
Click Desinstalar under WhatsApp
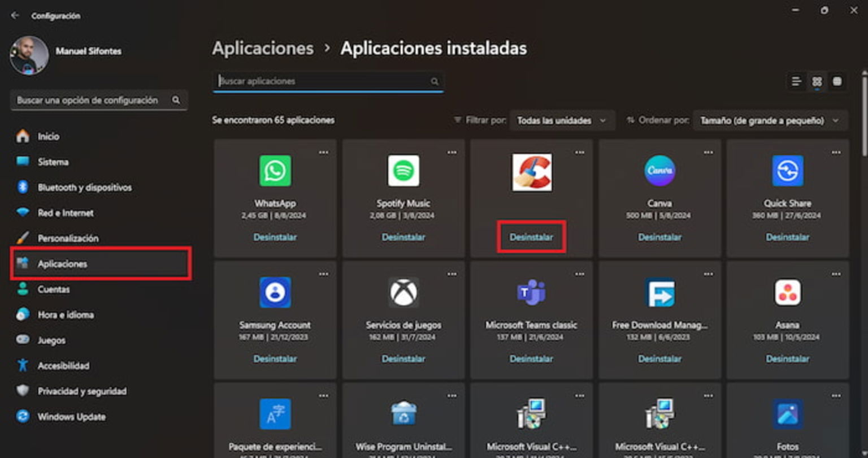point(275,237)
